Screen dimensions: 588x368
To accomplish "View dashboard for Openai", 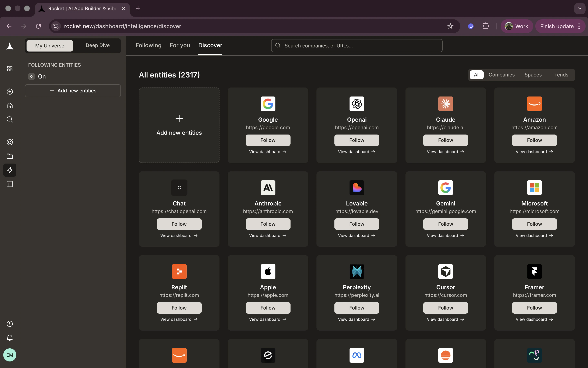I will [357, 152].
